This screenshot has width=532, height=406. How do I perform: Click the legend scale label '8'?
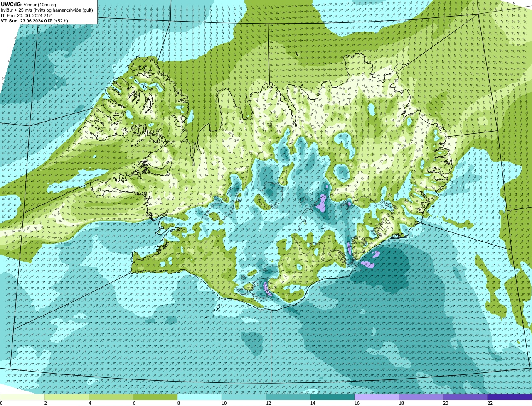(x=179, y=403)
